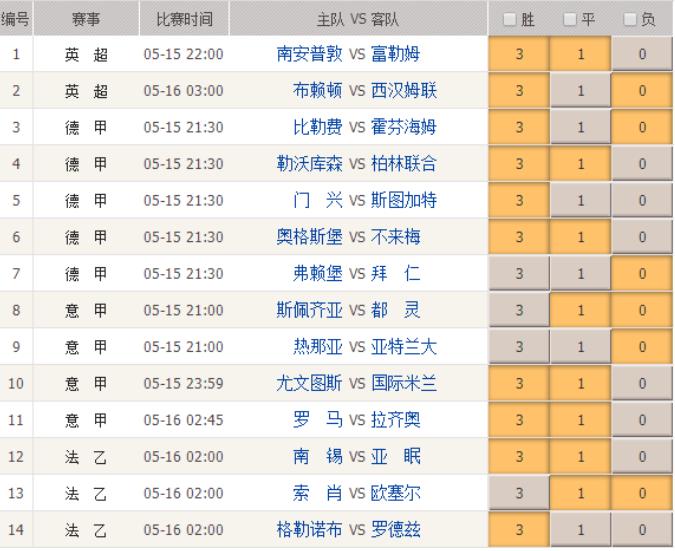Check the 胜 select-all checkbox in header
The width and height of the screenshot is (675, 551).
510,19
